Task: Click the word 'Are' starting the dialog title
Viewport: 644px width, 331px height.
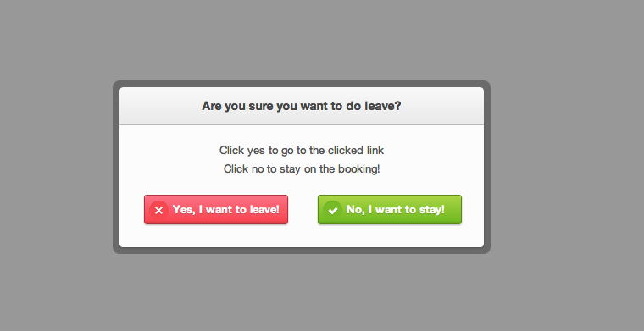Action: coord(212,106)
